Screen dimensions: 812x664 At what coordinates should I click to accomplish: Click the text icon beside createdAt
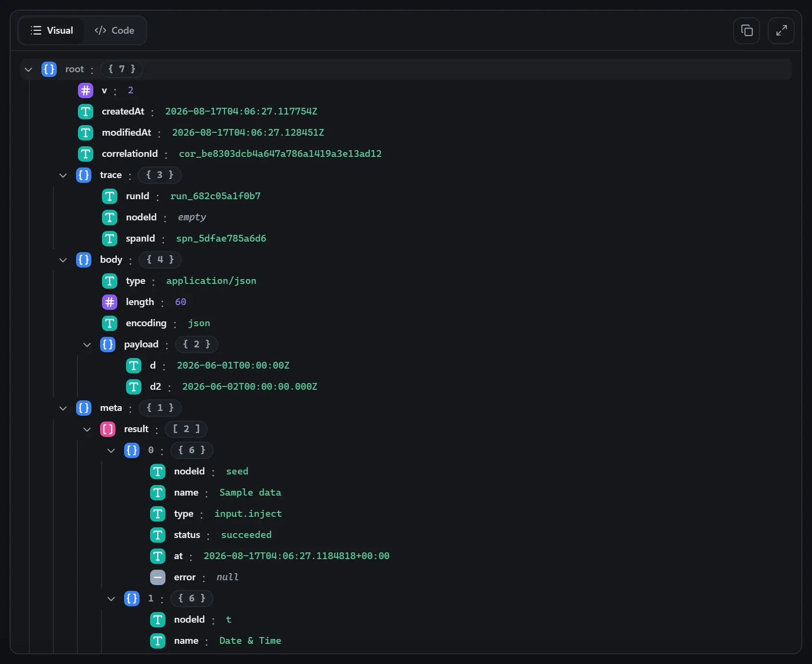pyautogui.click(x=86, y=112)
